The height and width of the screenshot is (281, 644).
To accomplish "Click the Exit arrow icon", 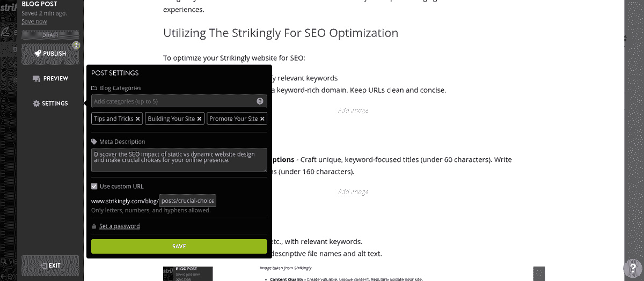I will pyautogui.click(x=43, y=265).
